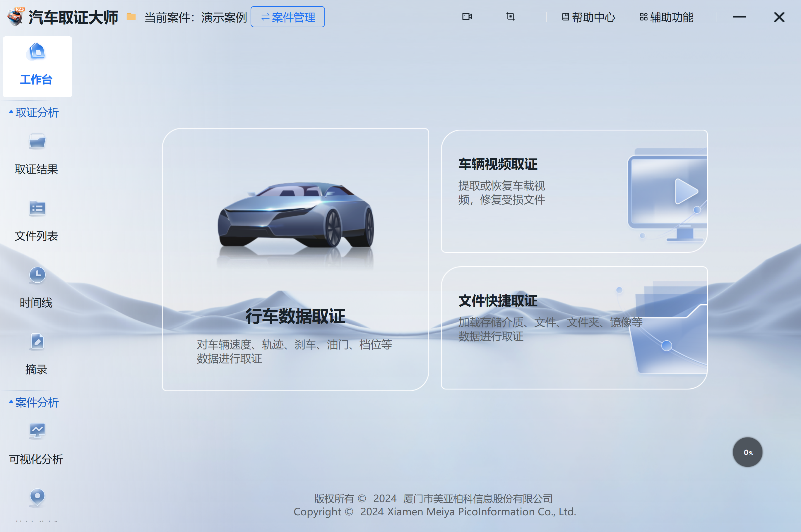Click the 案件管理 button
The width and height of the screenshot is (801, 532).
[x=287, y=17]
